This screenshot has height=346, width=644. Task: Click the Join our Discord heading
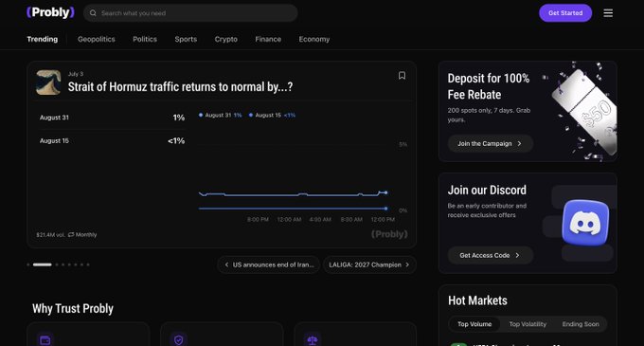click(487, 190)
